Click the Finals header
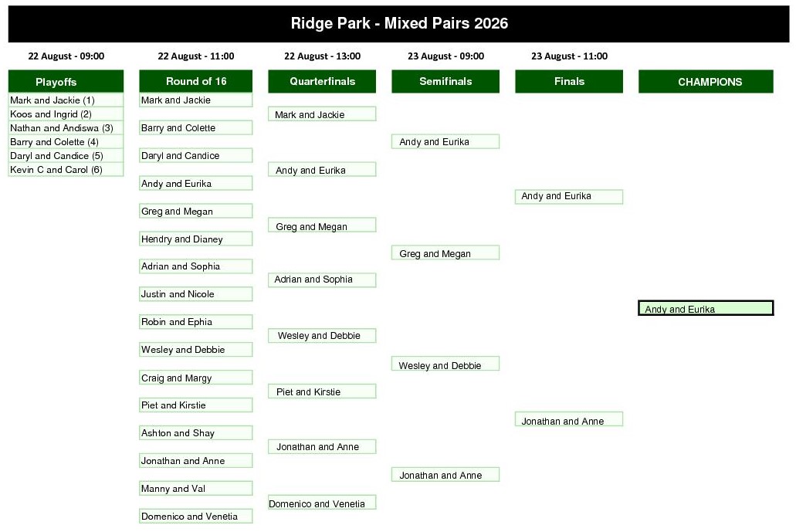This screenshot has width=796, height=532. 568,81
